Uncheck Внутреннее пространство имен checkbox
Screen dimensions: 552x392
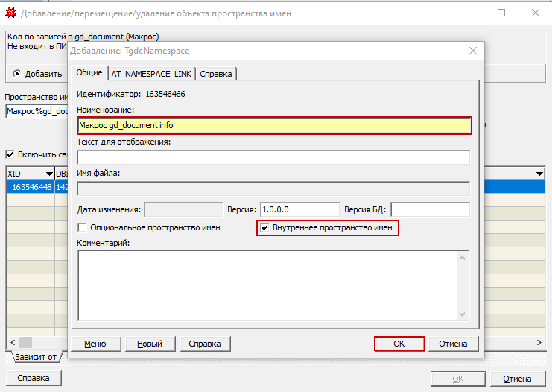[264, 227]
